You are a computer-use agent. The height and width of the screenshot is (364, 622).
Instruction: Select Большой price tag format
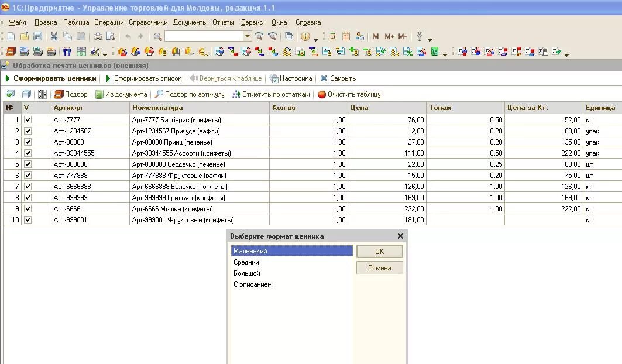point(291,273)
